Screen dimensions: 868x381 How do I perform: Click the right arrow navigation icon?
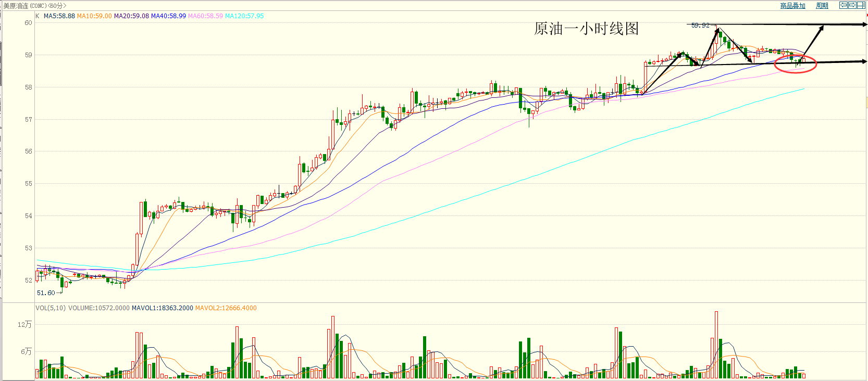click(x=852, y=5)
